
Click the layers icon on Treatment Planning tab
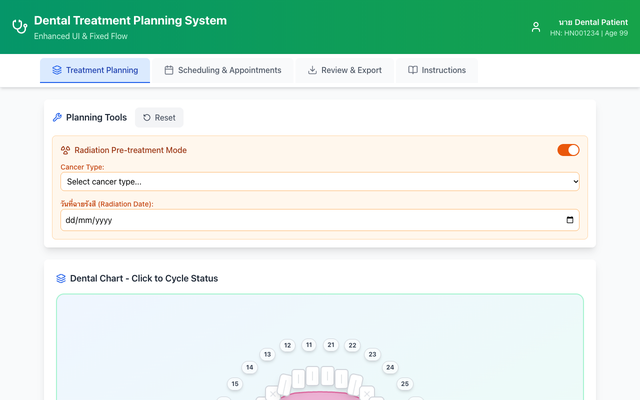point(57,70)
